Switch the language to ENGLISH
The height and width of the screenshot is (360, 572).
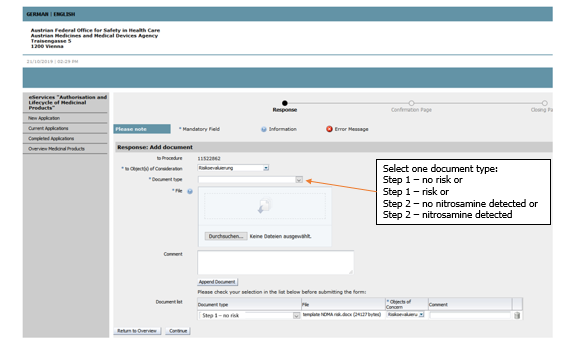(64, 14)
